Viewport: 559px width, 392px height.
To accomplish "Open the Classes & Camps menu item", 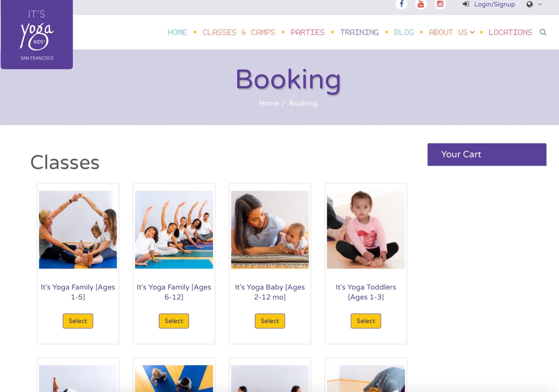I will click(x=238, y=32).
